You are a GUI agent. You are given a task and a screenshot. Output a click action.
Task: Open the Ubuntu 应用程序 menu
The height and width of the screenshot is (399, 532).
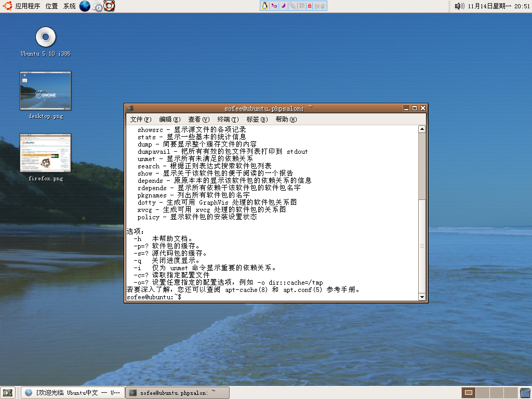click(x=21, y=6)
